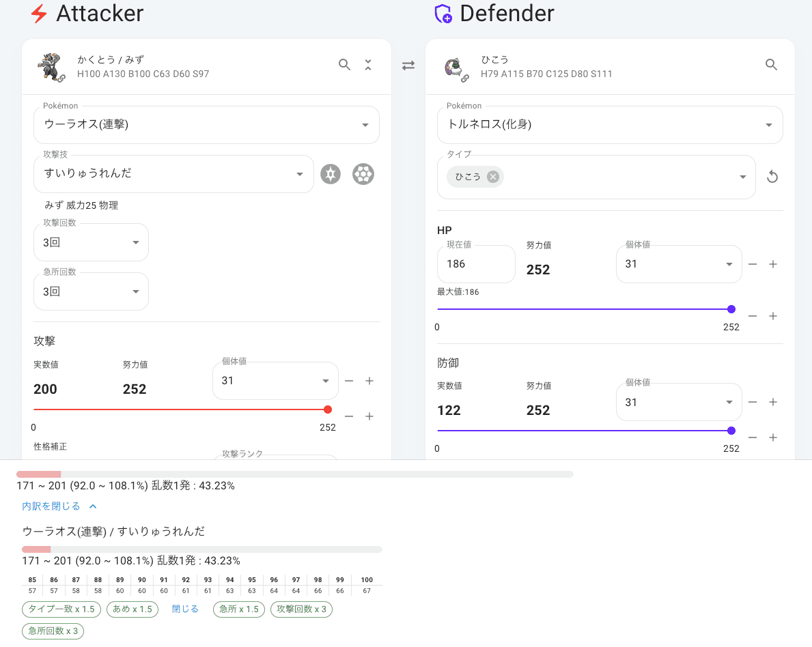Toggle the あめ x 1.5 modifier chip

[x=132, y=609]
